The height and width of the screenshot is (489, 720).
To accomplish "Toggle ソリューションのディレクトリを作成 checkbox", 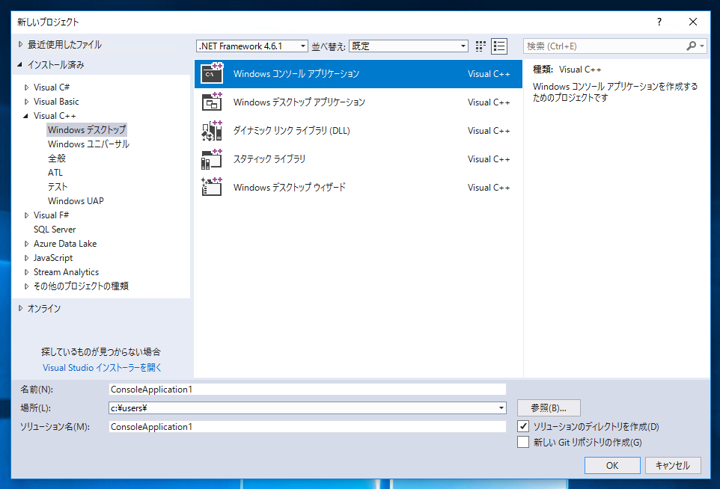I will [523, 426].
